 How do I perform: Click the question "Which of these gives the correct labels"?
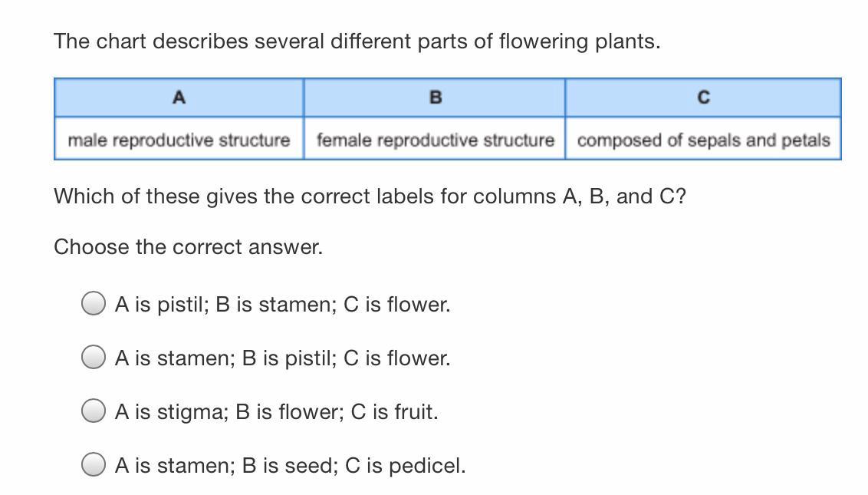[x=370, y=196]
